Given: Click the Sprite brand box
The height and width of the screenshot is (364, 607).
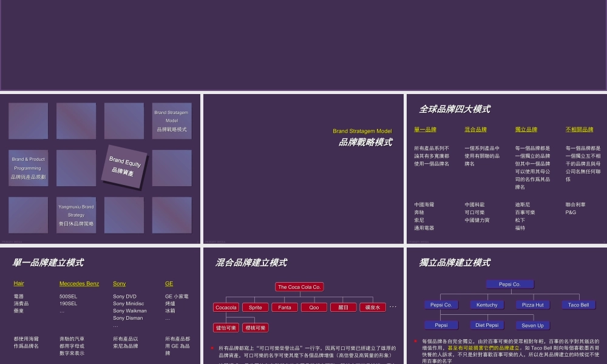Looking at the screenshot, I should point(255,307).
